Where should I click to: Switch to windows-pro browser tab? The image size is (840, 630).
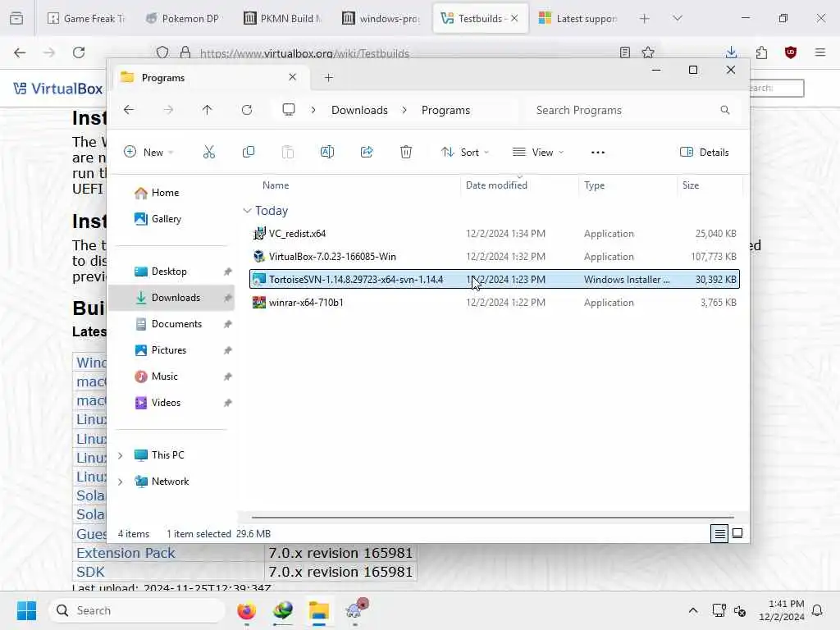click(381, 18)
